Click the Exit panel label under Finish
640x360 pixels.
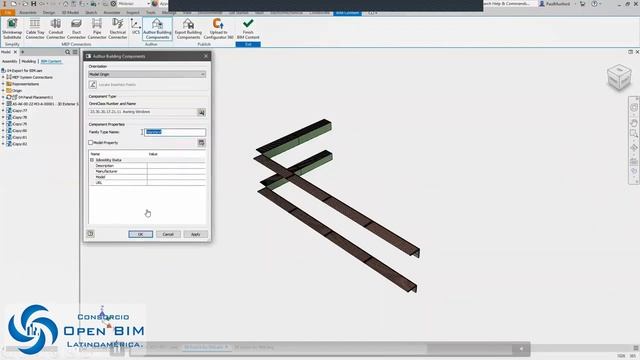[x=248, y=44]
